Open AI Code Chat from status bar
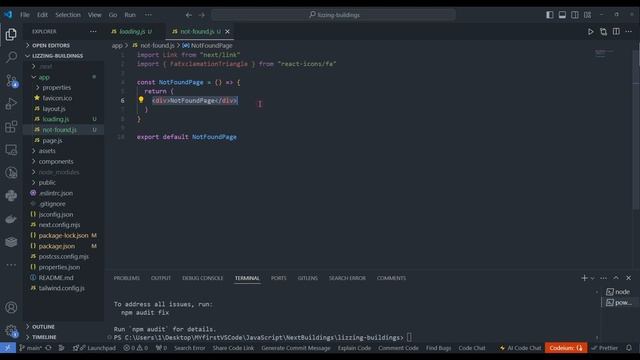Screen dimensions: 640x360 (x=520, y=348)
